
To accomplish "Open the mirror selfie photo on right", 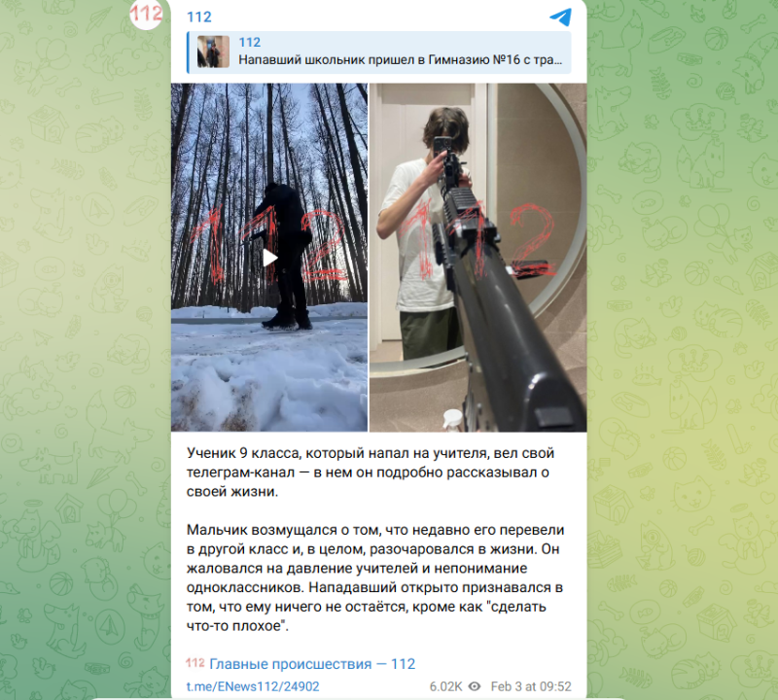I will [478, 257].
